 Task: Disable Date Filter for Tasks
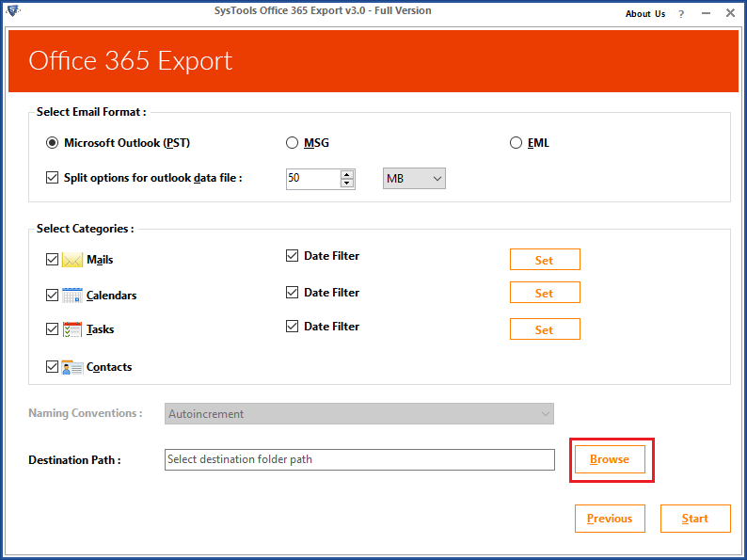pyautogui.click(x=292, y=327)
